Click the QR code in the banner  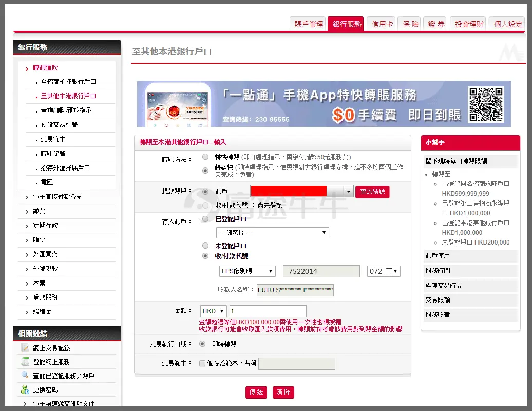tap(485, 103)
